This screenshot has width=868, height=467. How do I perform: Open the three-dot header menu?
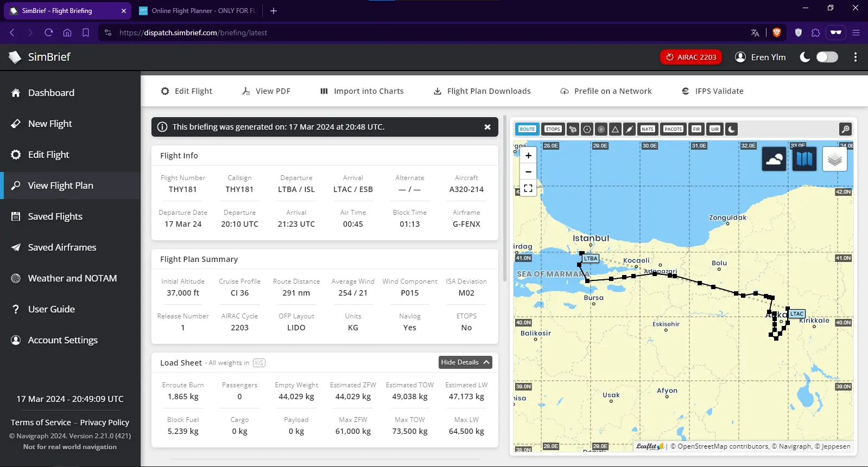[856, 57]
